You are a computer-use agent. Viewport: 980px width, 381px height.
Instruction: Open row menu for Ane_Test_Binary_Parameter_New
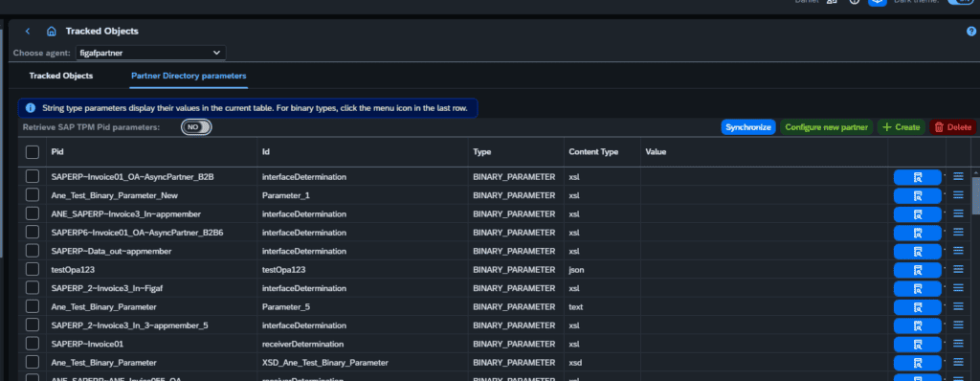(958, 195)
